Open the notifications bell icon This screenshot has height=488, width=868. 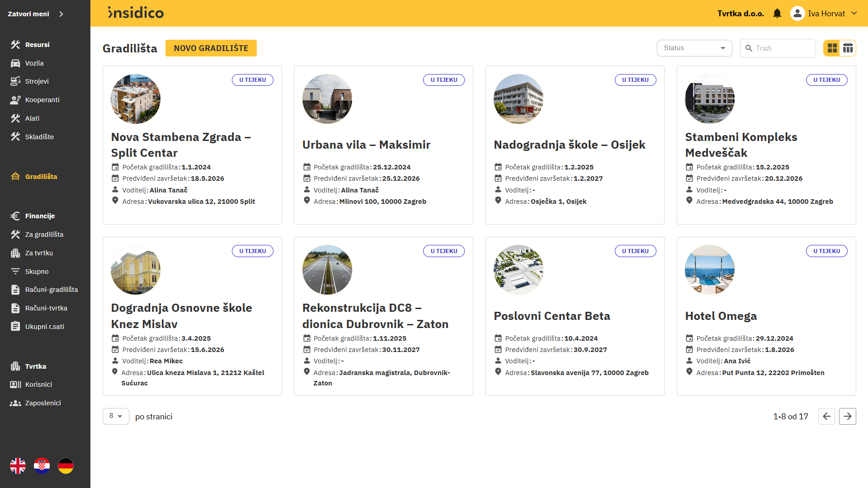point(777,14)
